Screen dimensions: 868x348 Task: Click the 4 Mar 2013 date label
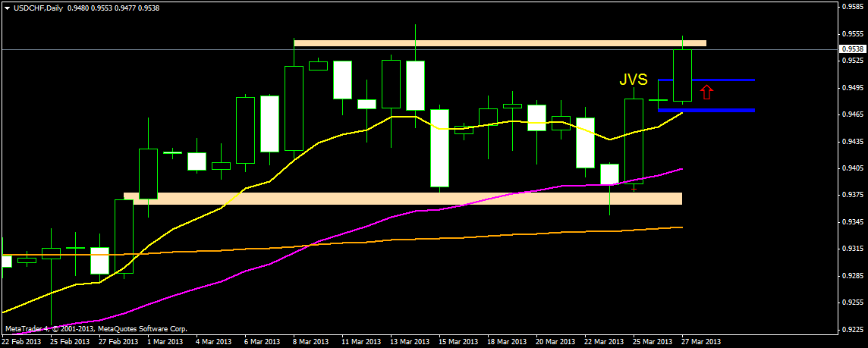[x=215, y=342]
